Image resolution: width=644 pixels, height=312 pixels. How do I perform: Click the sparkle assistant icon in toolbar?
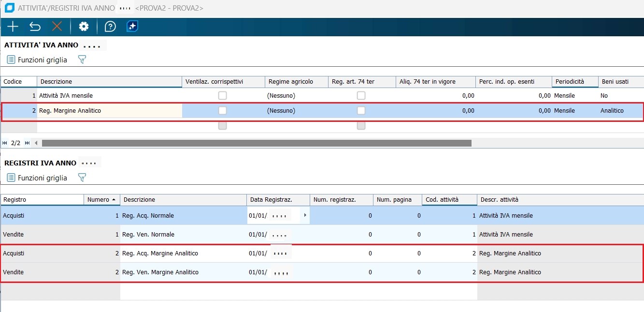tap(132, 27)
